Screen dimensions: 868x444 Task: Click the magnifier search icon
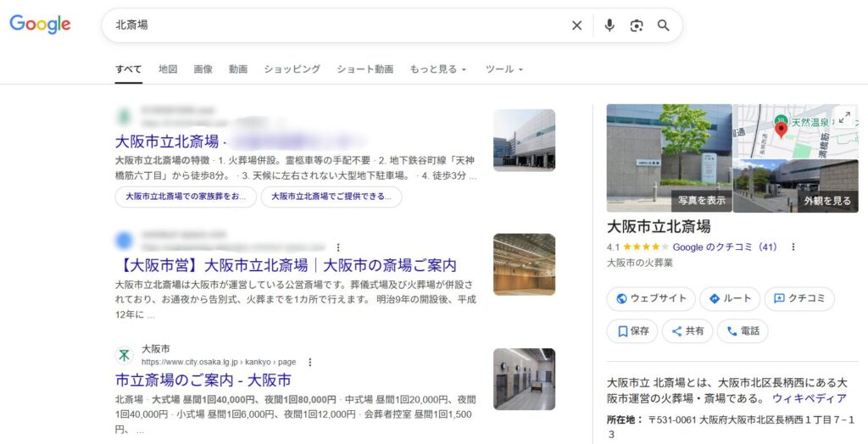pos(663,25)
